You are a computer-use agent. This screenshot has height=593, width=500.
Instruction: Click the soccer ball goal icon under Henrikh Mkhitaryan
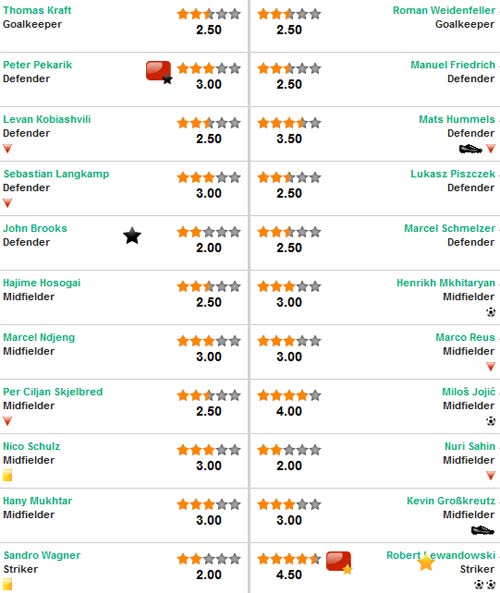click(x=491, y=312)
